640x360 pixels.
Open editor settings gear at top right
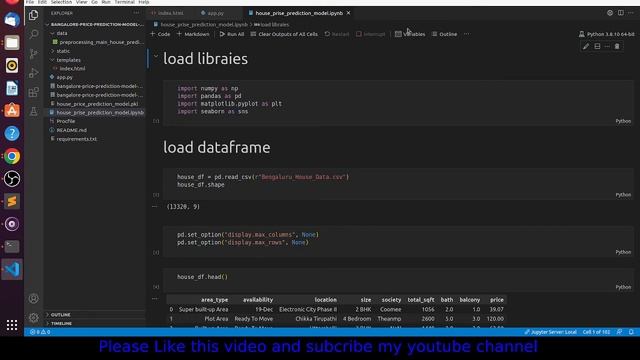coord(610,13)
